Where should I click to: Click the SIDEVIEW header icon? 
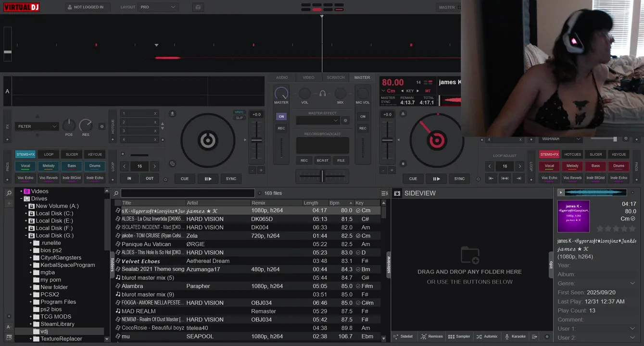point(397,193)
